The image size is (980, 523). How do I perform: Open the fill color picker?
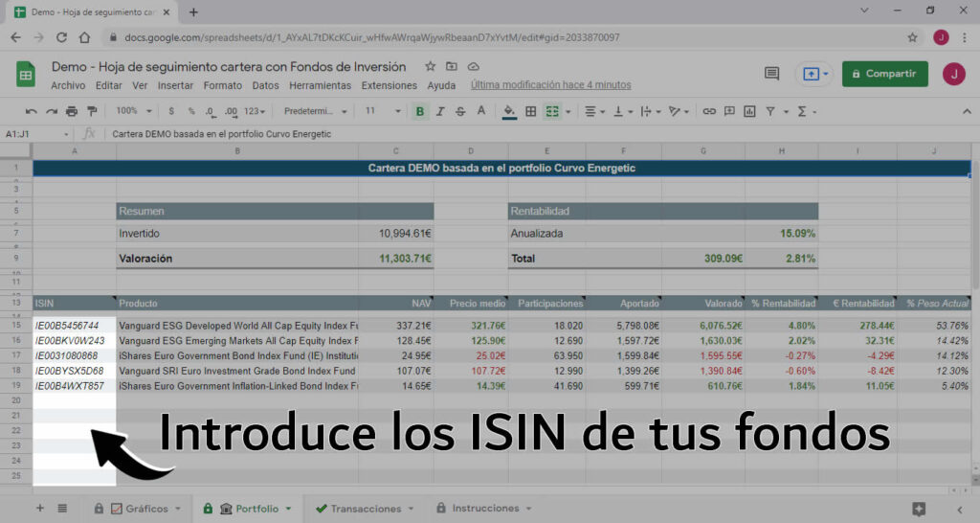(509, 111)
